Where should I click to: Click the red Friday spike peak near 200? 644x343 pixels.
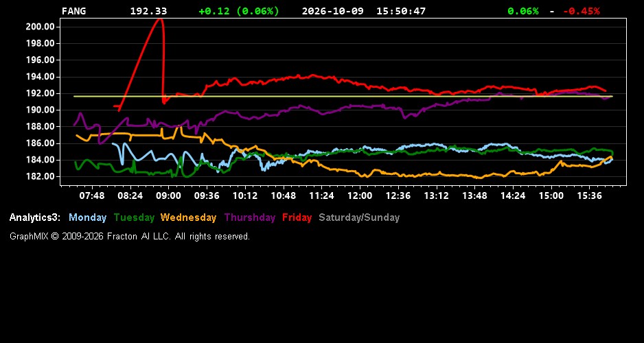(159, 19)
